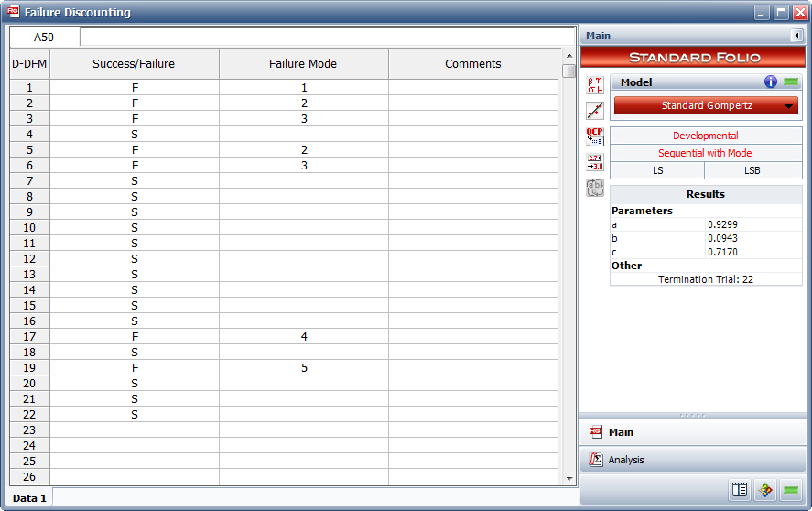Click the Failure Discounting window icon
The width and height of the screenshot is (812, 511).
pyautogui.click(x=14, y=11)
